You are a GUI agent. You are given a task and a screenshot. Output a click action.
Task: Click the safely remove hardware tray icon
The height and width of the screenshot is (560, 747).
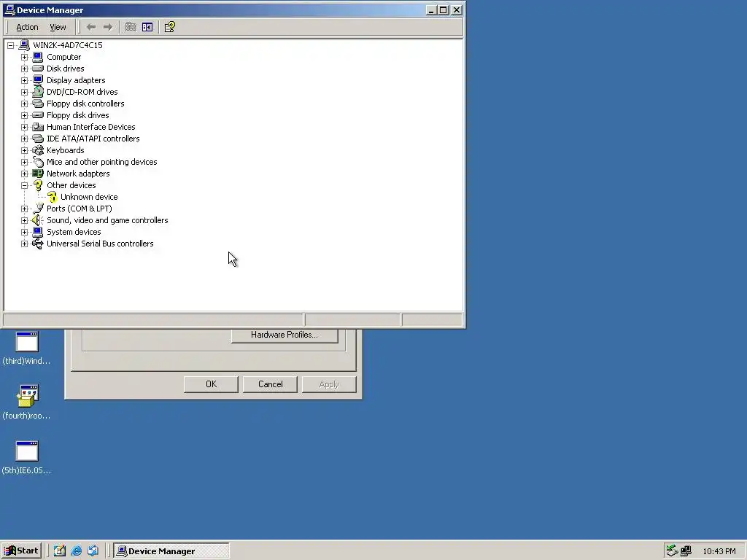(x=672, y=551)
